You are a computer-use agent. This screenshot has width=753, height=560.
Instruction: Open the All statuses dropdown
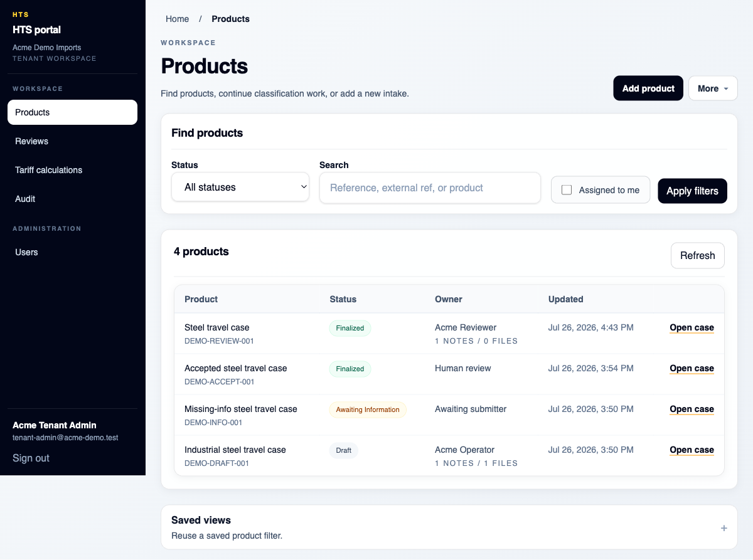(240, 187)
